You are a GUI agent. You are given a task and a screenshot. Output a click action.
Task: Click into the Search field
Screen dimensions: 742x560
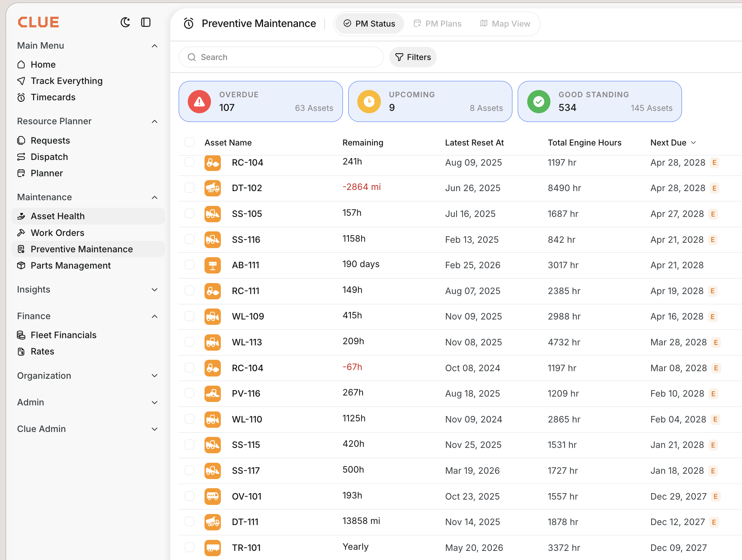click(x=281, y=57)
